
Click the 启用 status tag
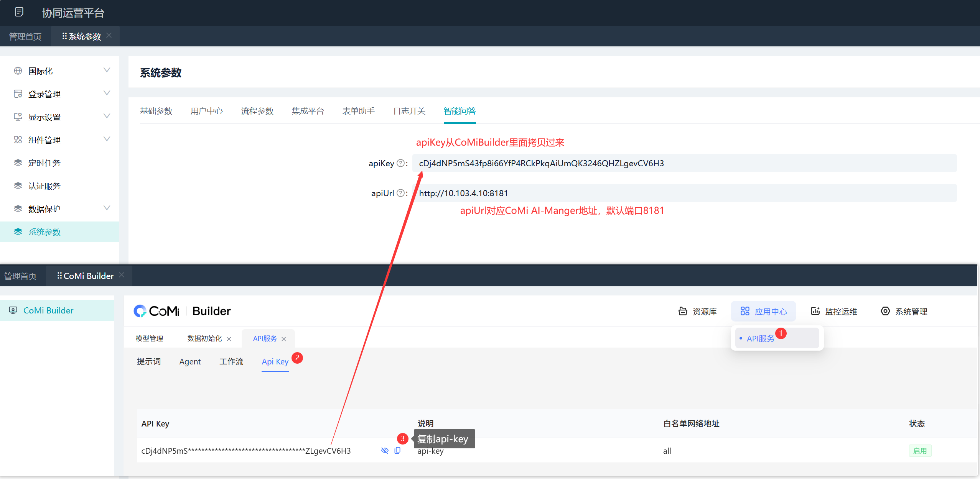(920, 451)
